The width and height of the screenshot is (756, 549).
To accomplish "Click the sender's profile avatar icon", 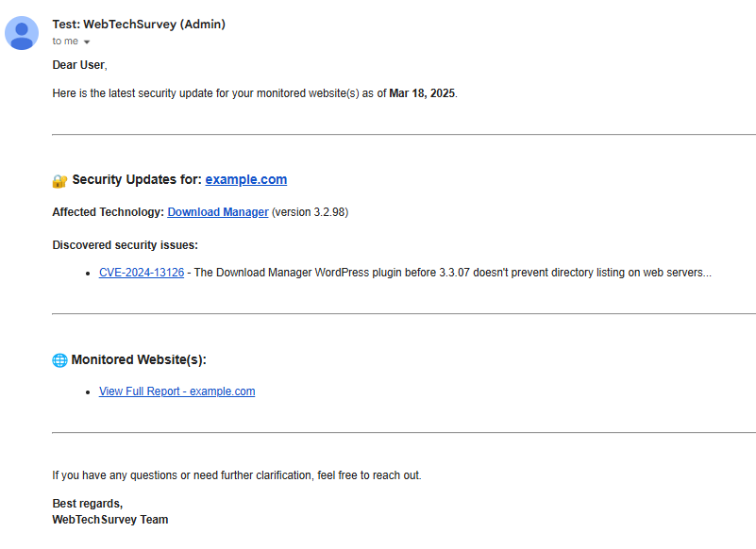I will 22,33.
